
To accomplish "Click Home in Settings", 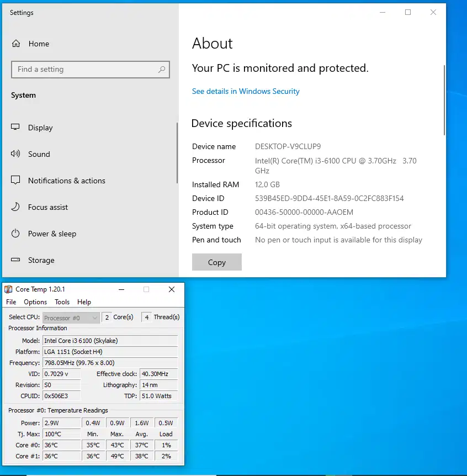I will pyautogui.click(x=39, y=44).
